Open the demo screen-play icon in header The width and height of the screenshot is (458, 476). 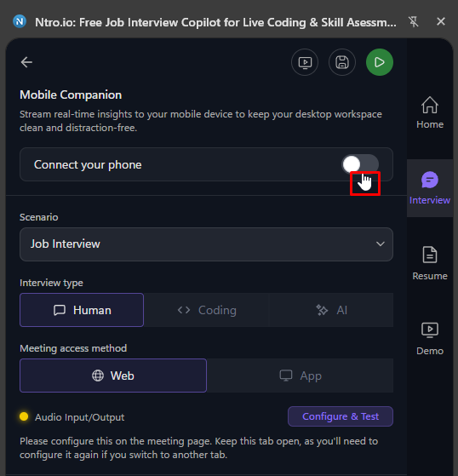coord(305,62)
